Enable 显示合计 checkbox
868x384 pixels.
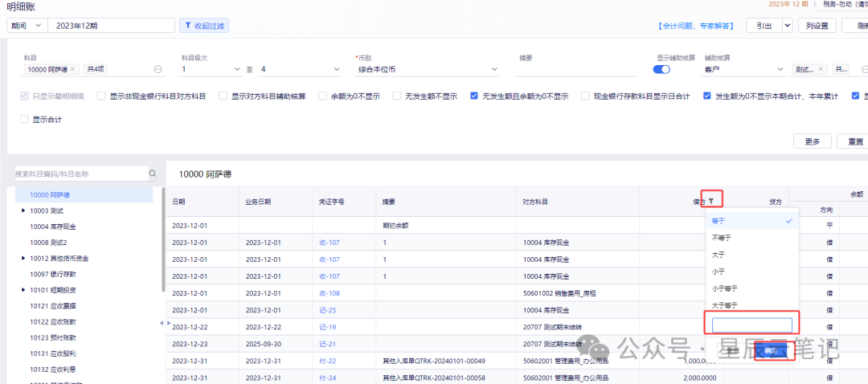point(24,119)
